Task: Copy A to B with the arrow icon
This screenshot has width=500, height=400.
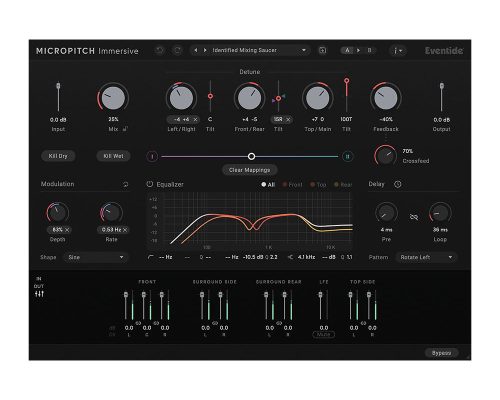Action: click(358, 50)
